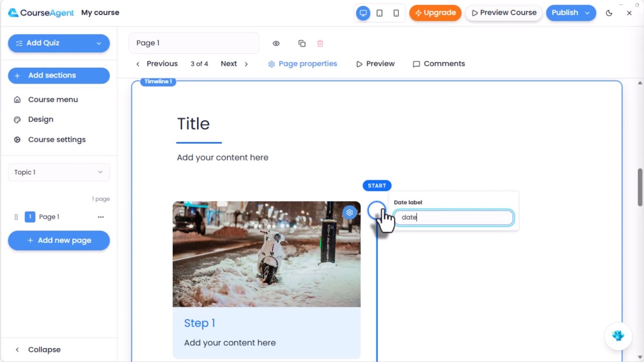This screenshot has height=362, width=644.
Task: Click the 3 of 4 page counter
Action: (199, 64)
